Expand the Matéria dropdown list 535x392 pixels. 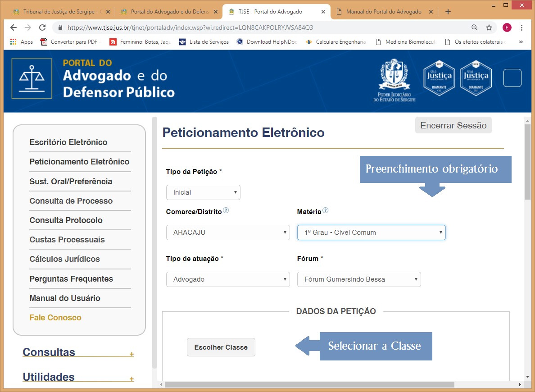[x=371, y=232]
